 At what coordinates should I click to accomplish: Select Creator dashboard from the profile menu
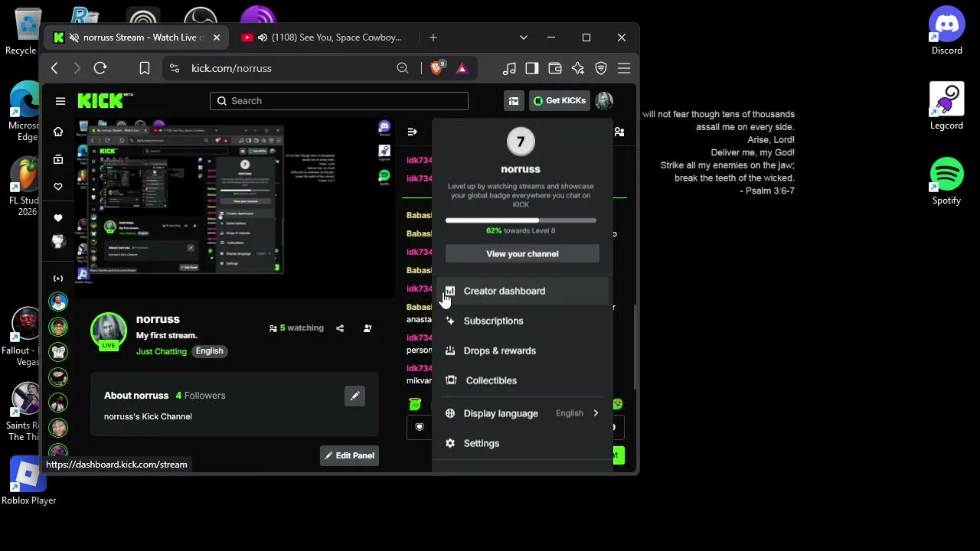coord(523,291)
